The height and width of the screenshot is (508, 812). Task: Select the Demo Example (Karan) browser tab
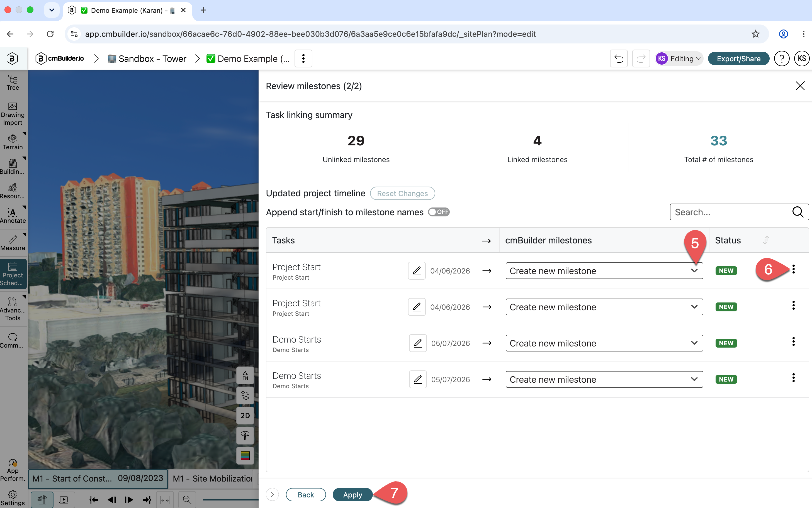[128, 10]
